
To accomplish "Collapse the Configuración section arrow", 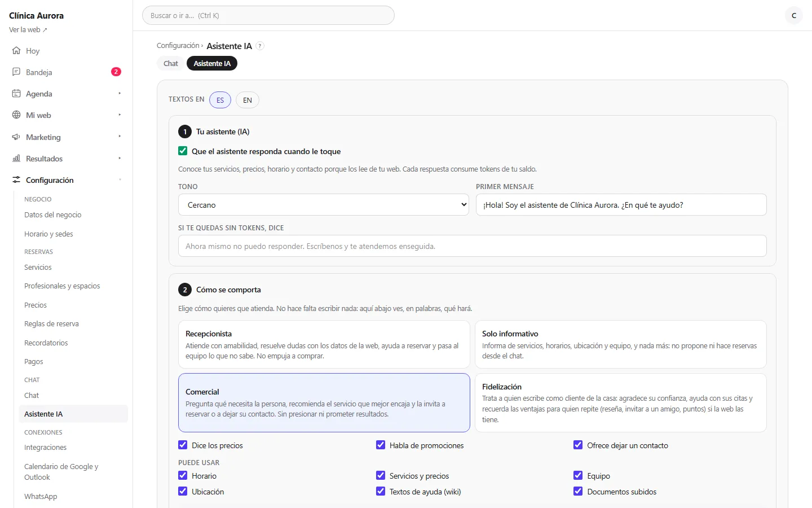I will (120, 180).
